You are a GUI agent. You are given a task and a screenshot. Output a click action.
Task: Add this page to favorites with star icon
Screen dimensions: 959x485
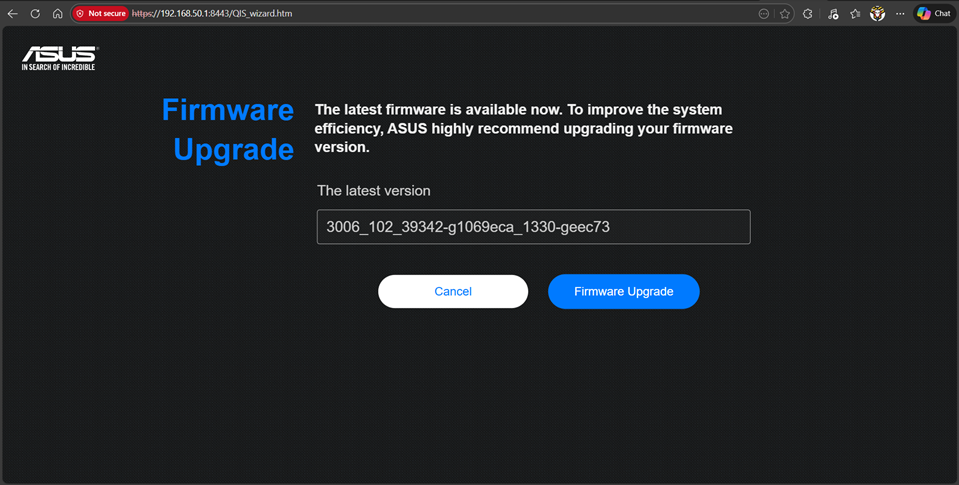tap(785, 14)
